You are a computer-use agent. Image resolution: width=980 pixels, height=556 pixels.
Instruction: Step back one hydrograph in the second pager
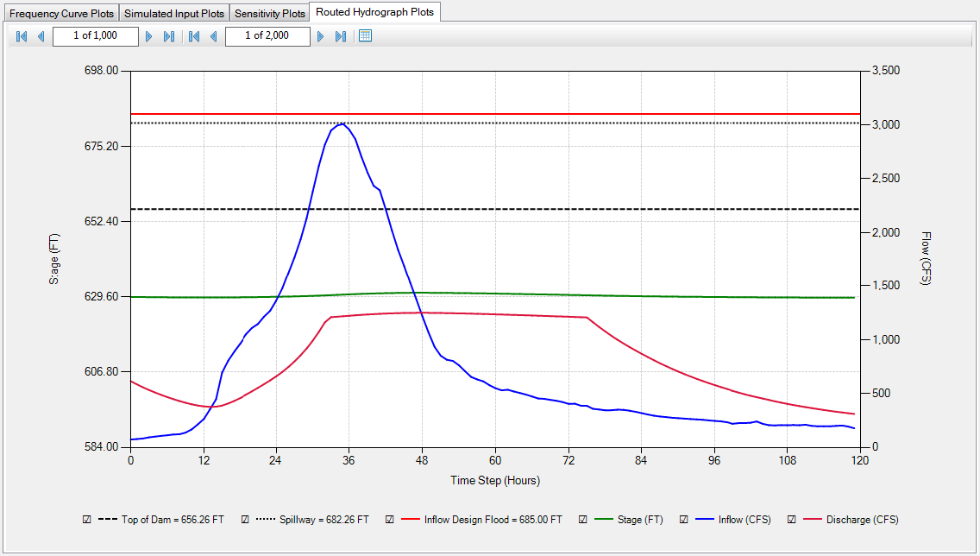[212, 36]
